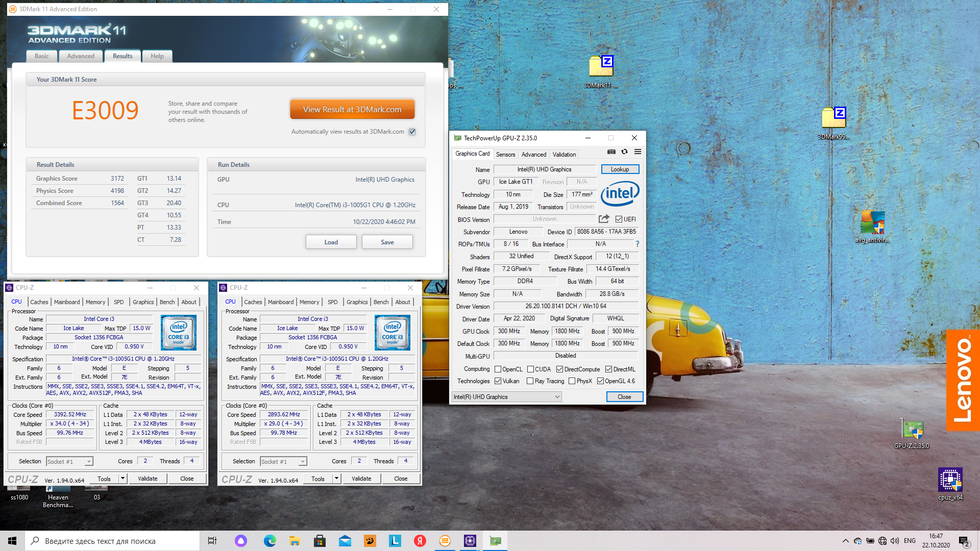This screenshot has height=551, width=980.
Task: Open Socket #1 selection in left CPU-Z
Action: click(x=69, y=461)
